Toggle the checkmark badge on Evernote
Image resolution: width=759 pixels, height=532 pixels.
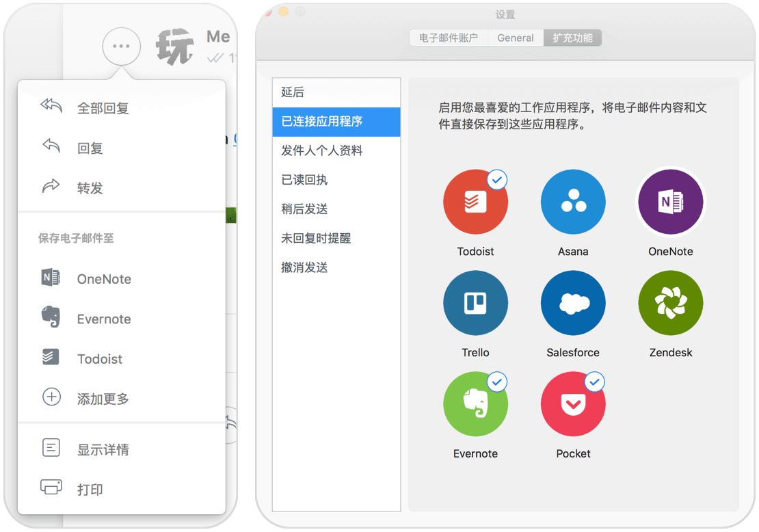point(497,382)
